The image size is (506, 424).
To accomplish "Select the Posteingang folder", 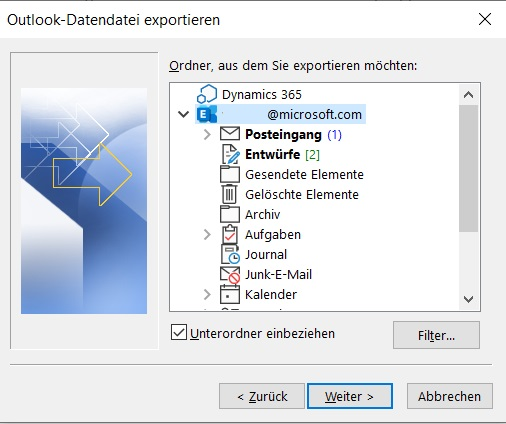I will tap(283, 135).
